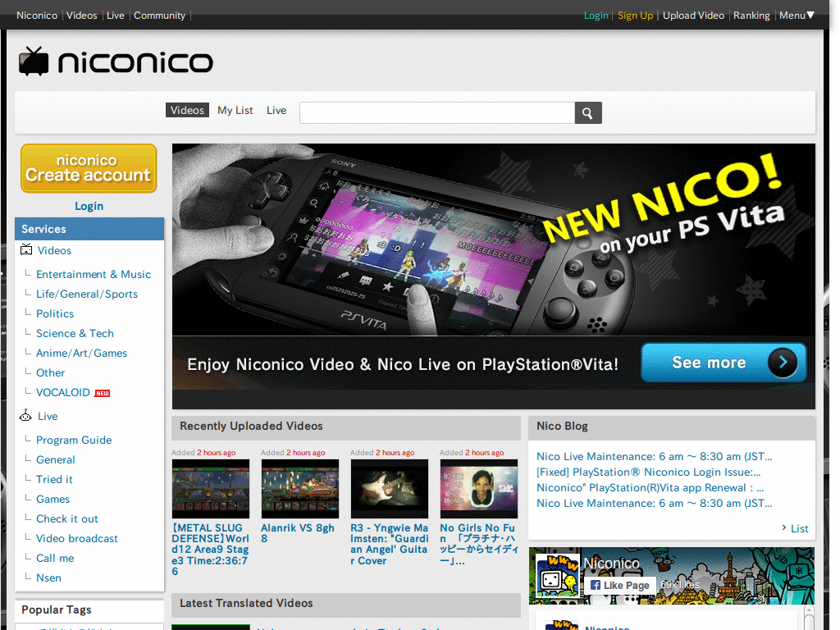The width and height of the screenshot is (840, 630).
Task: Open Videos in the top bar
Action: 81,16
